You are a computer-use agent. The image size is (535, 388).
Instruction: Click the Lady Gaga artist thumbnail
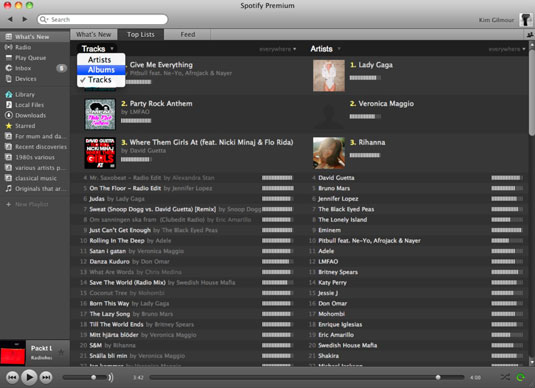[x=329, y=75]
